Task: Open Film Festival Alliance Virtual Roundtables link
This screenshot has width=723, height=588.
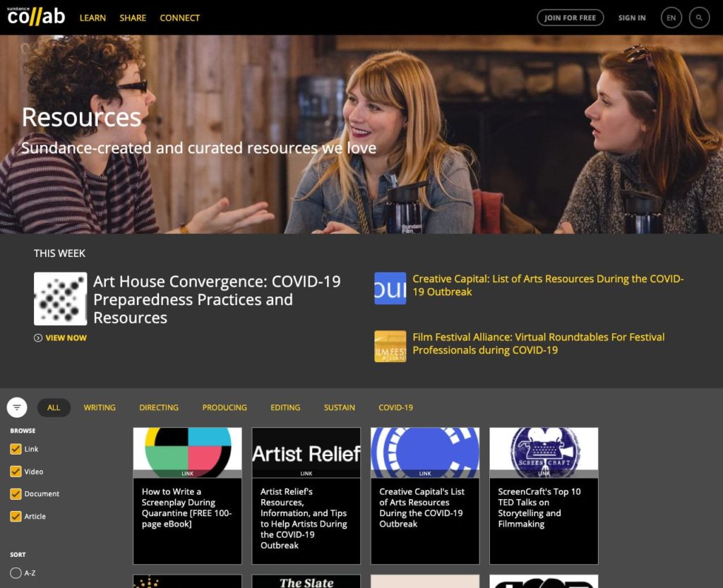Action: pyautogui.click(x=538, y=344)
